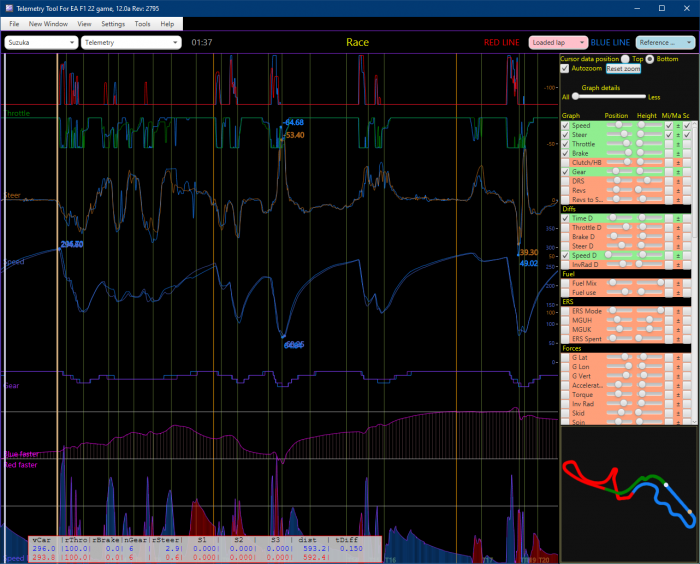Disable the Speed graph checkbox
Screen dimensions: 700x564
[x=566, y=126]
